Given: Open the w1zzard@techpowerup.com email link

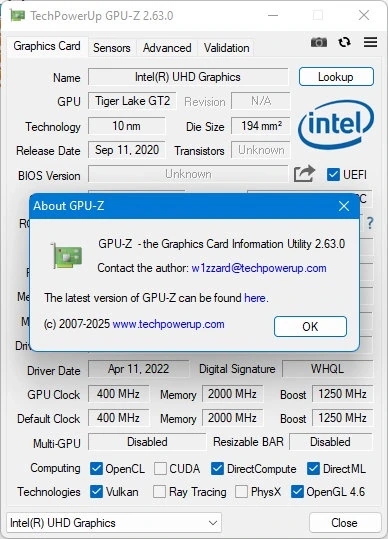Looking at the screenshot, I should pyautogui.click(x=259, y=268).
